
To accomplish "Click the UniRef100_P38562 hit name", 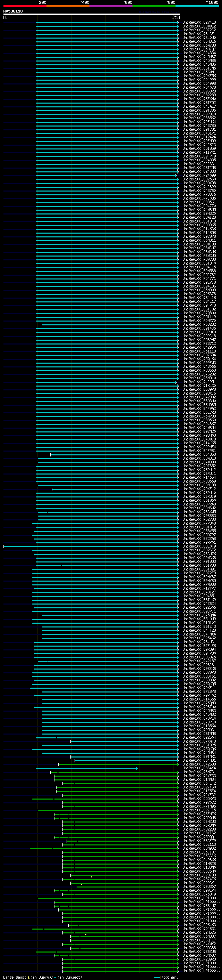I will click(x=199, y=118).
